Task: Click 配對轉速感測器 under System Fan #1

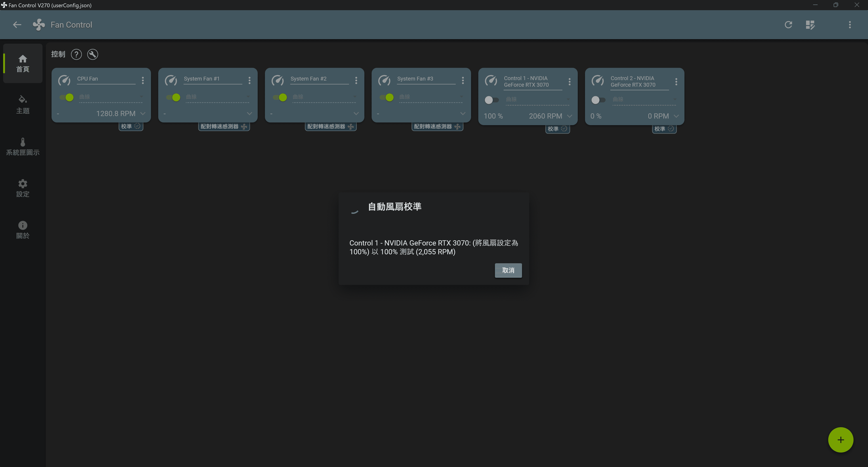Action: coord(224,126)
